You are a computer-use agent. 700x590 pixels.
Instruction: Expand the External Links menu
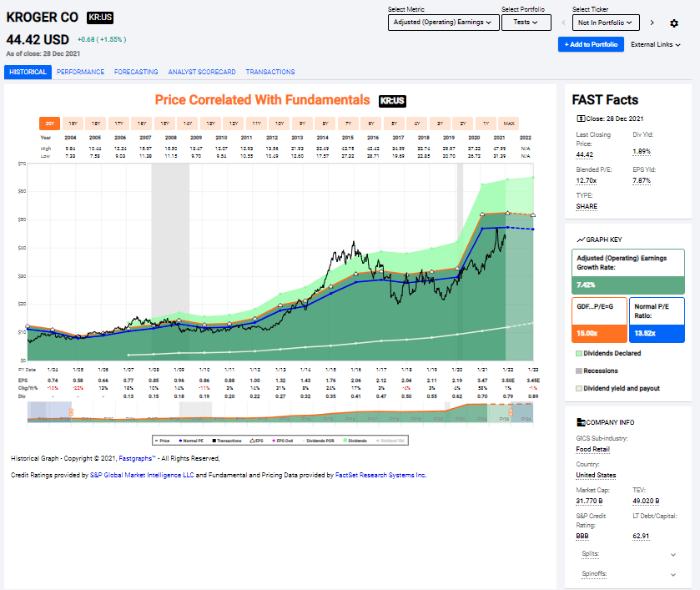(655, 45)
